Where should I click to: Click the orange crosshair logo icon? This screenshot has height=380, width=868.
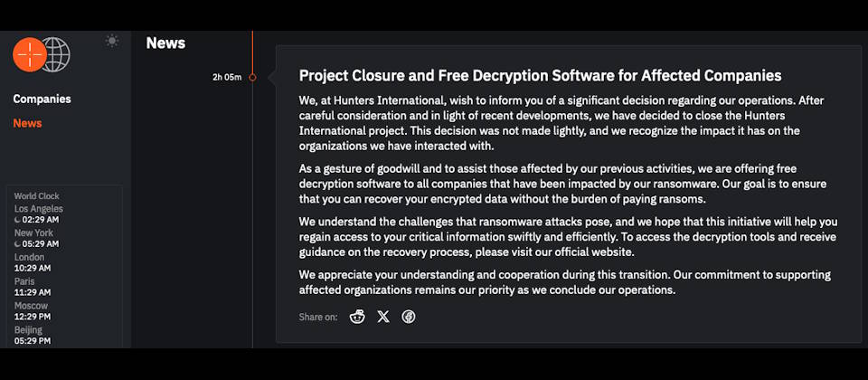29,55
